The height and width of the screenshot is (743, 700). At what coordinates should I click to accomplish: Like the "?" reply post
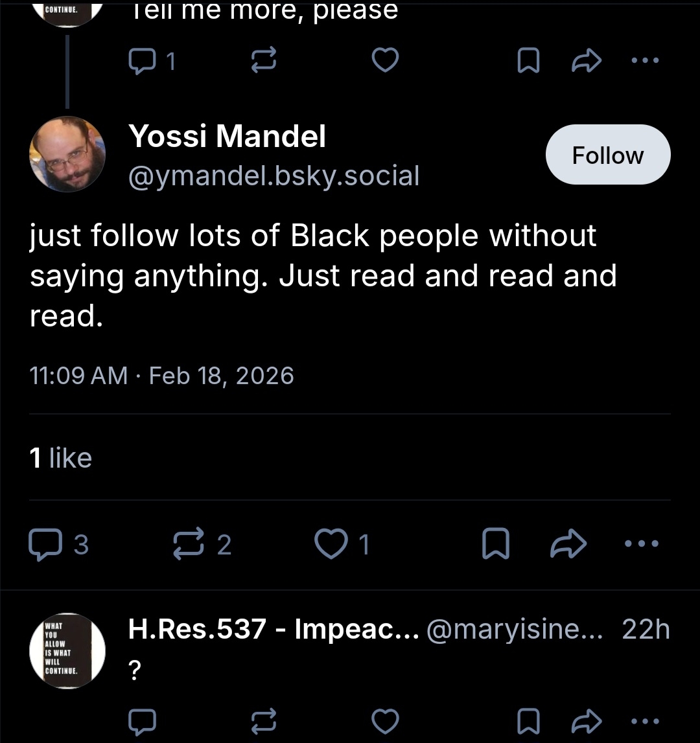click(385, 720)
